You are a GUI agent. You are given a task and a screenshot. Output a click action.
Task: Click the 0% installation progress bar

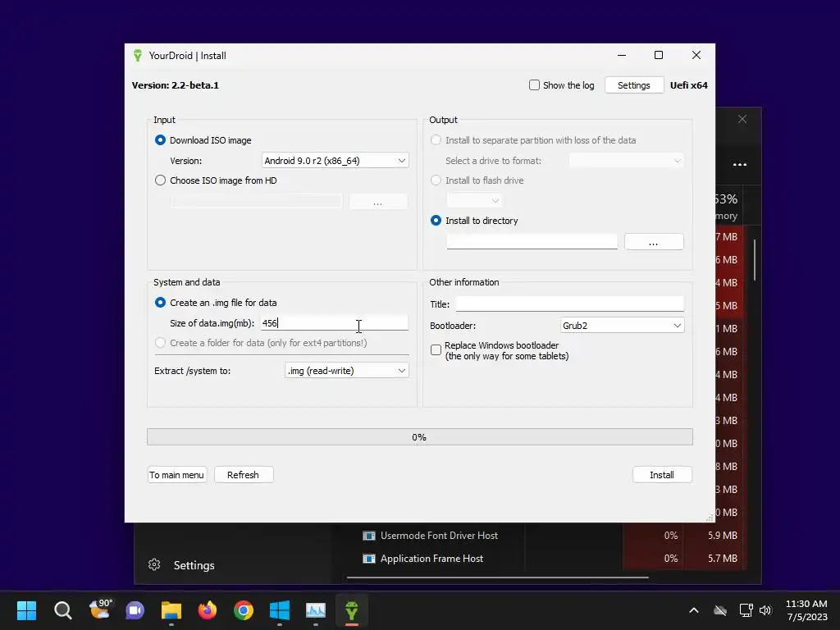point(419,437)
